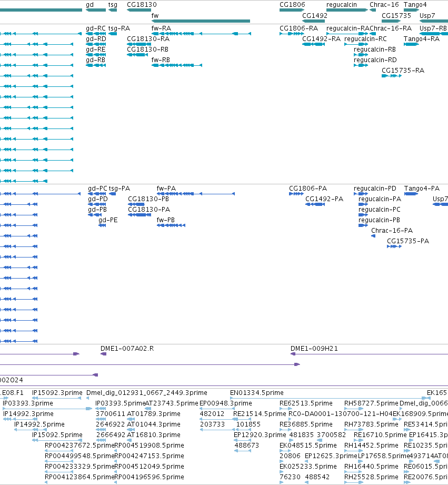Click the CG1806 gene feature
The height and width of the screenshot is (485, 448).
pos(292,10)
